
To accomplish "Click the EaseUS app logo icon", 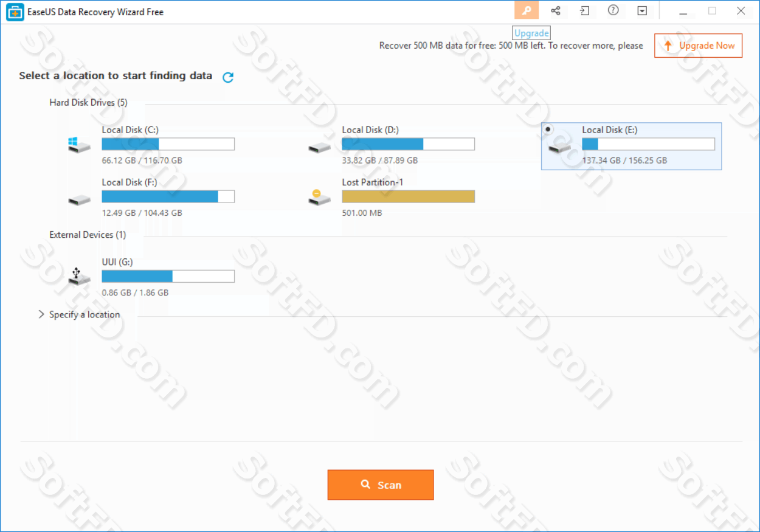I will coord(15,11).
